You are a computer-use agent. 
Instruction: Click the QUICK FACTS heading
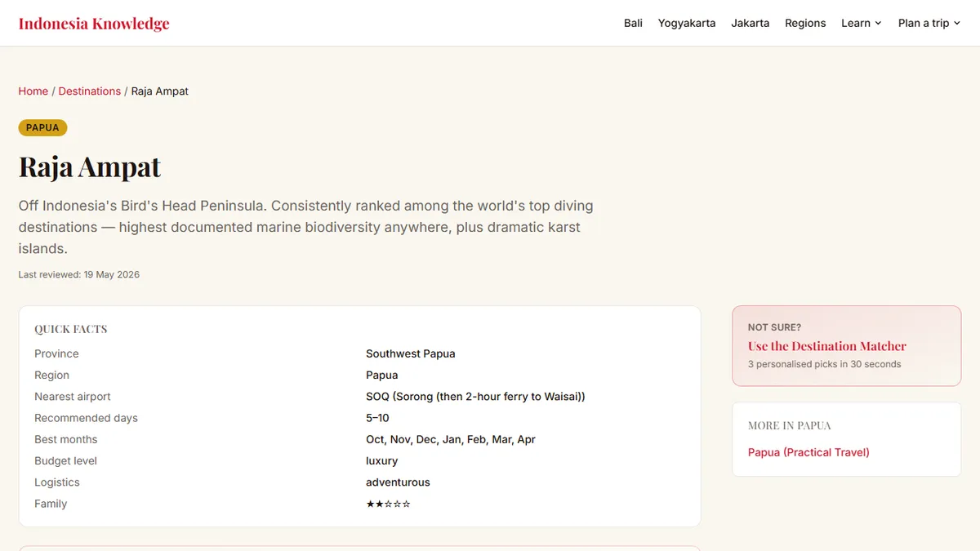(71, 329)
